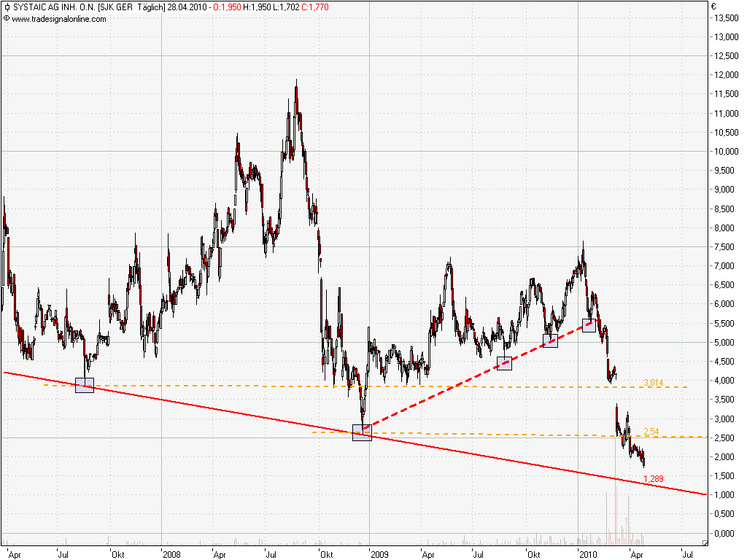Click the open value O:1,950
The height and width of the screenshot is (560, 747).
228,7
